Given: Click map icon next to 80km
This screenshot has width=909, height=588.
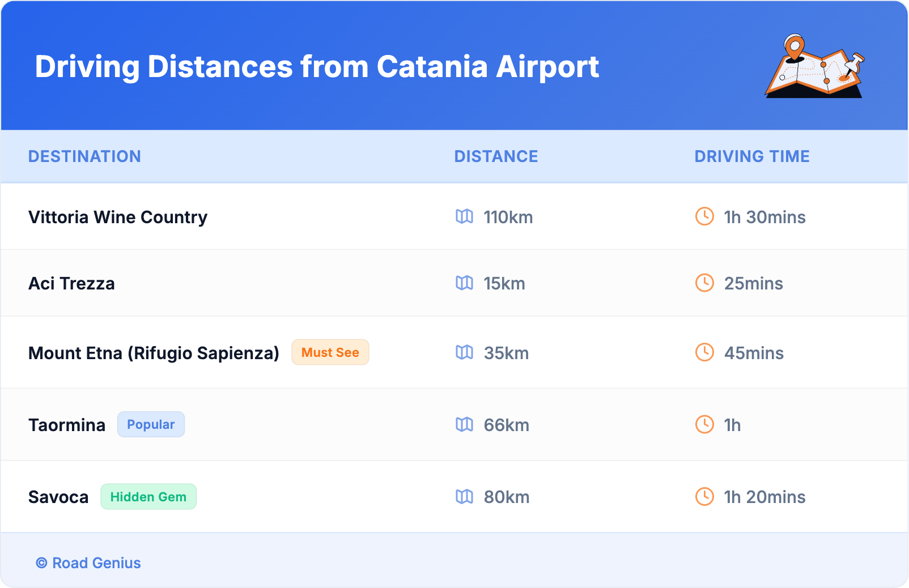Looking at the screenshot, I should coord(464,497).
